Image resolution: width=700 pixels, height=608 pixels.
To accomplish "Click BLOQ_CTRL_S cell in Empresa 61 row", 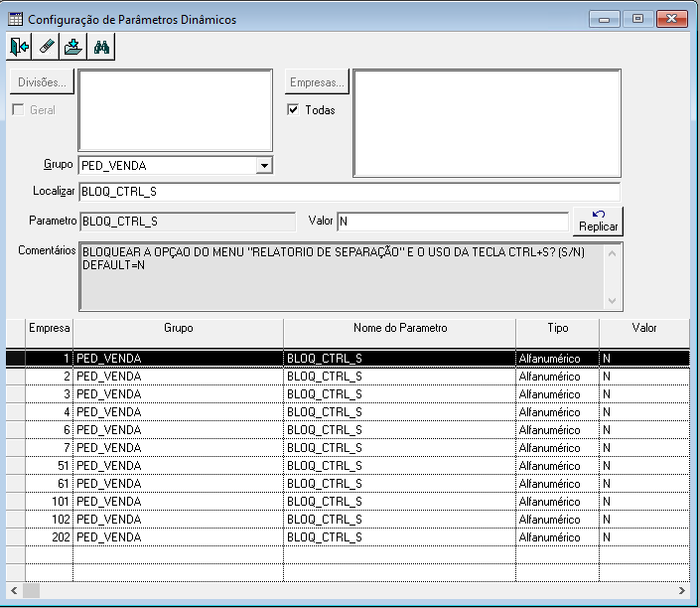I will 399,484.
